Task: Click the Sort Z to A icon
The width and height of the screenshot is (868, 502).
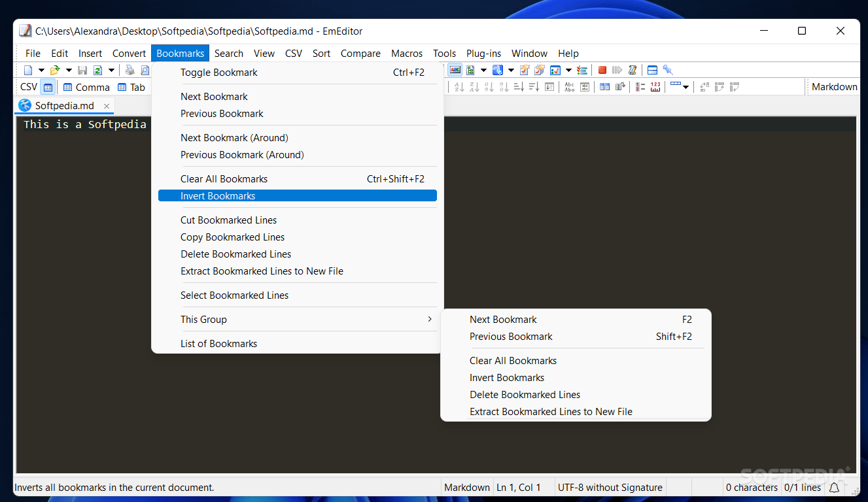Action: coord(474,87)
